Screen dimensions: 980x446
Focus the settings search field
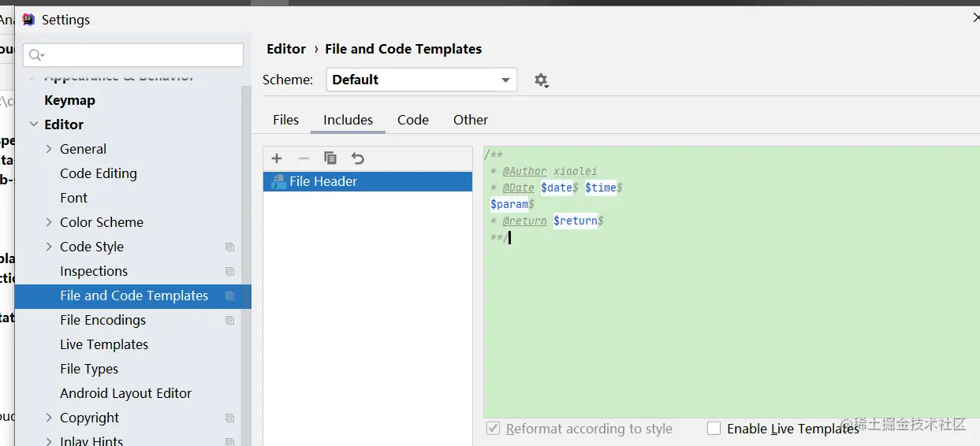point(133,55)
